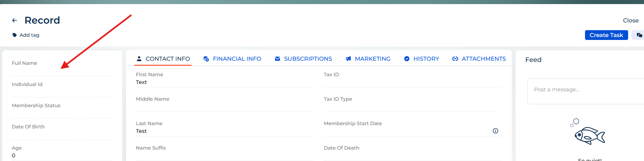Click the envelope icon on Subscriptions tab

pos(277,59)
